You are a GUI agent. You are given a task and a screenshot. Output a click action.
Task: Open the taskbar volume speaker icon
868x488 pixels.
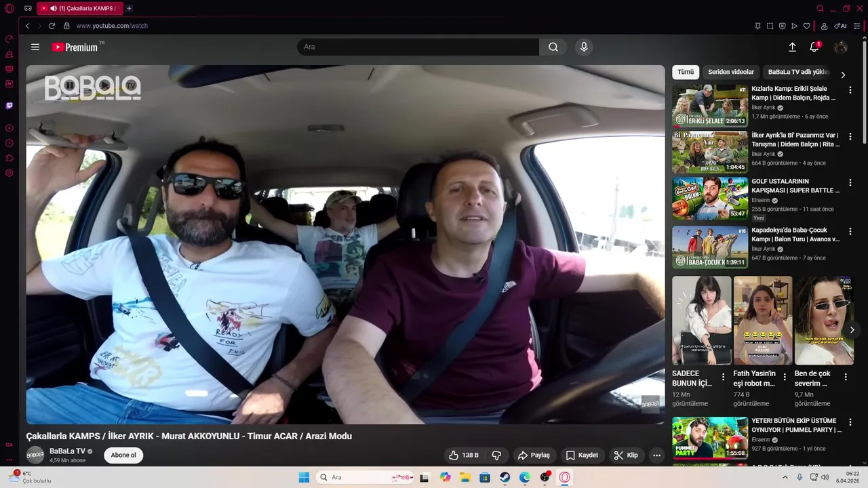pos(825,477)
